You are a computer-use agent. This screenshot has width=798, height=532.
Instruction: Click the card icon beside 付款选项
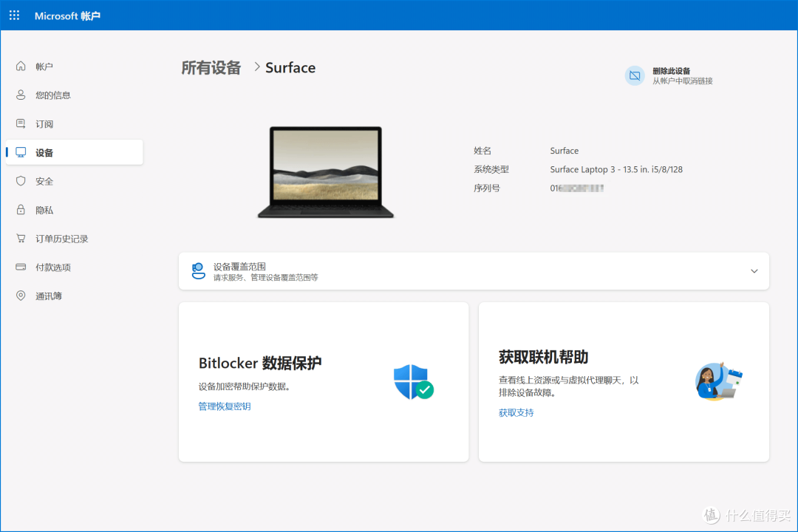pyautogui.click(x=21, y=267)
